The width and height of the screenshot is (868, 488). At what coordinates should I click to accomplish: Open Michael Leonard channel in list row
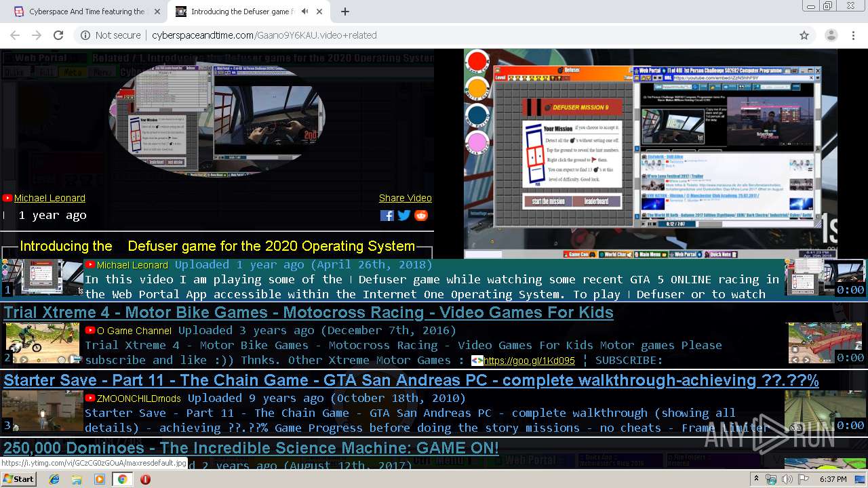pyautogui.click(x=132, y=265)
